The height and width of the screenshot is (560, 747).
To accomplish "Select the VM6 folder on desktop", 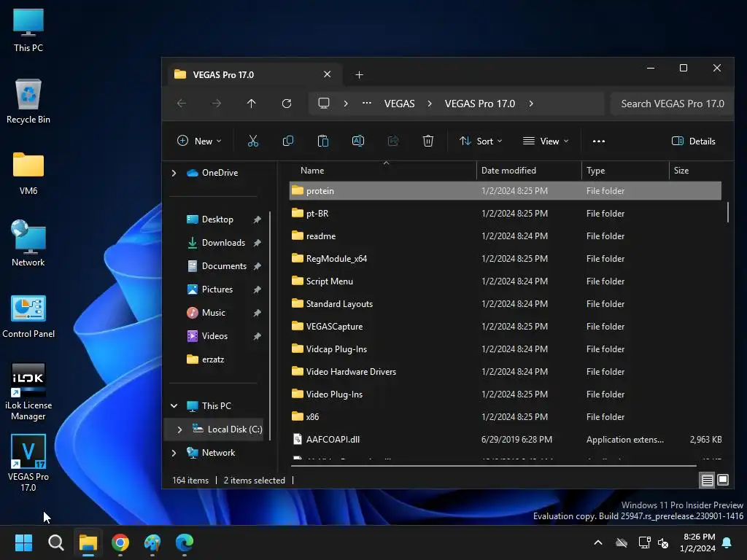I will pyautogui.click(x=28, y=174).
